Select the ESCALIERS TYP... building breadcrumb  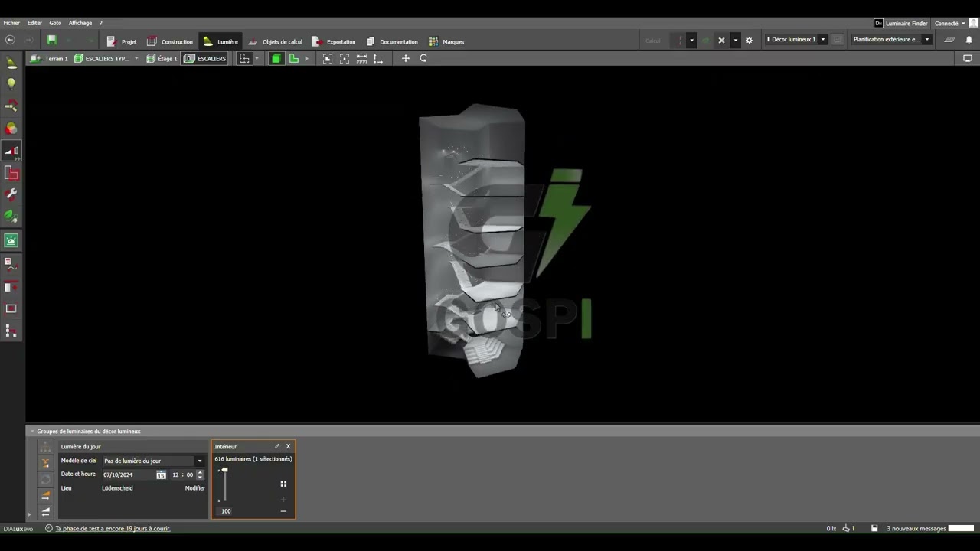coord(102,58)
